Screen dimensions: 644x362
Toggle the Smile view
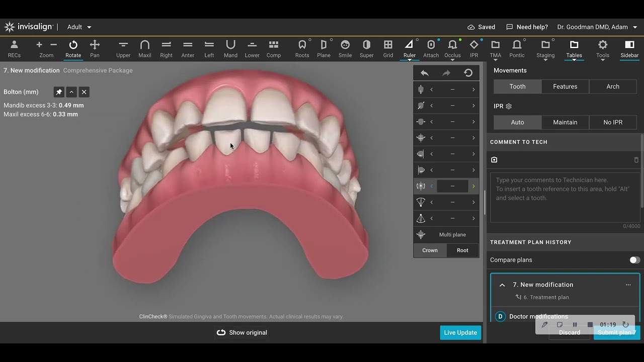345,49
